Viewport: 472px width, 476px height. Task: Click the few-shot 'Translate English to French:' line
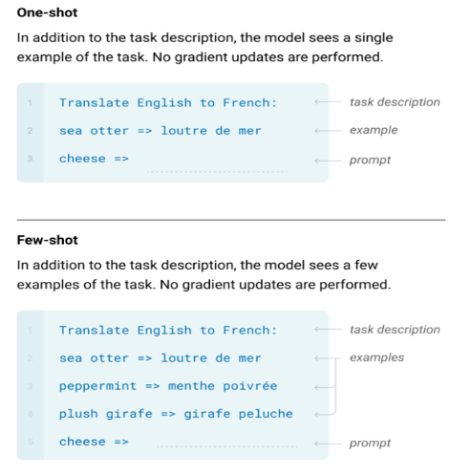point(168,331)
